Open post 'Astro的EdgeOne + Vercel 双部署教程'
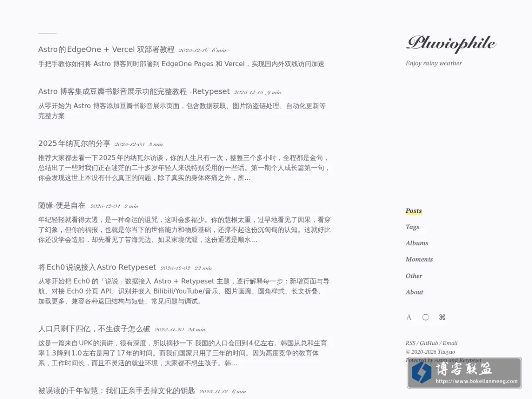532x399 pixels. click(x=106, y=49)
